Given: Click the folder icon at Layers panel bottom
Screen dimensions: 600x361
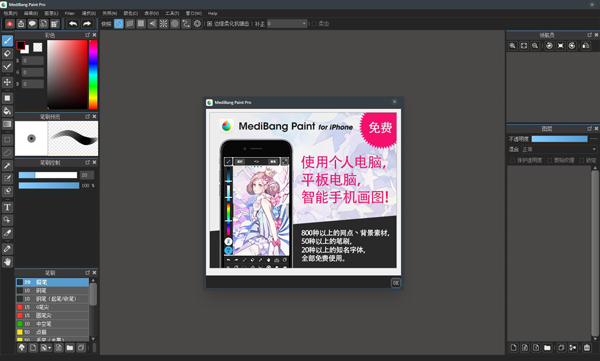Looking at the screenshot, I should click(x=547, y=348).
